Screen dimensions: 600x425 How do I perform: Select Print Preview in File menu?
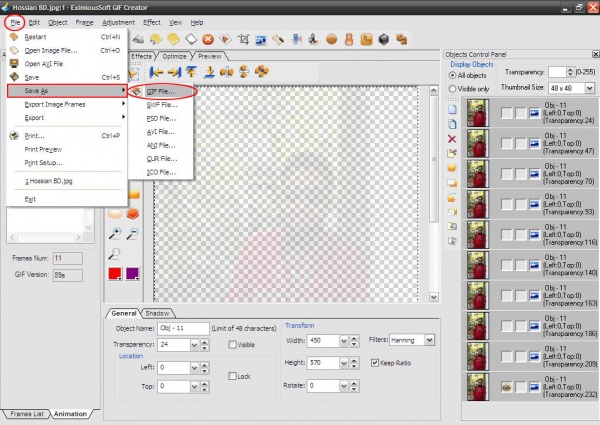click(x=42, y=148)
